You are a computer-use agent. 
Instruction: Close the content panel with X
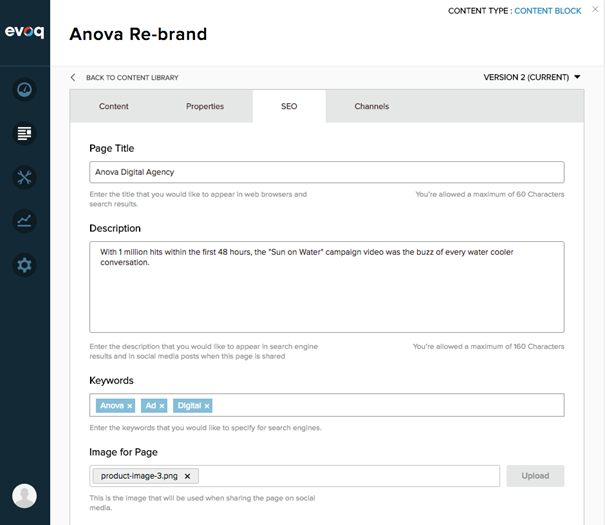pyautogui.click(x=595, y=9)
